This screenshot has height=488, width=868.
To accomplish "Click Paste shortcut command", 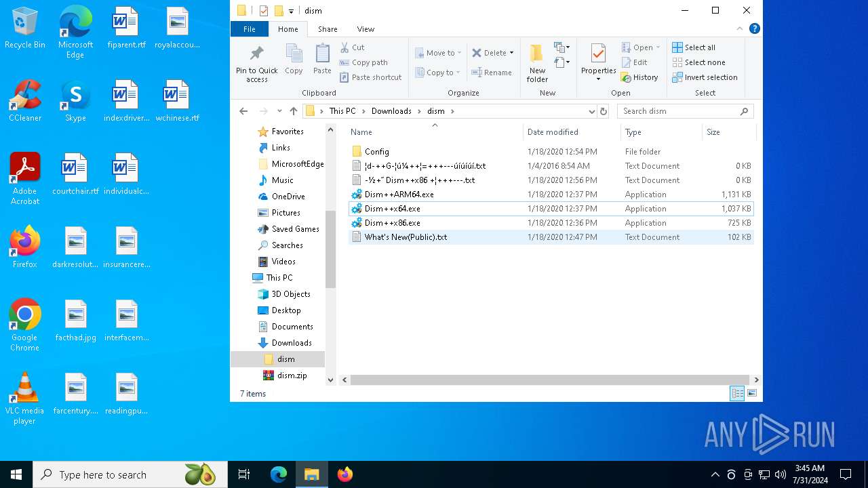I will point(371,77).
